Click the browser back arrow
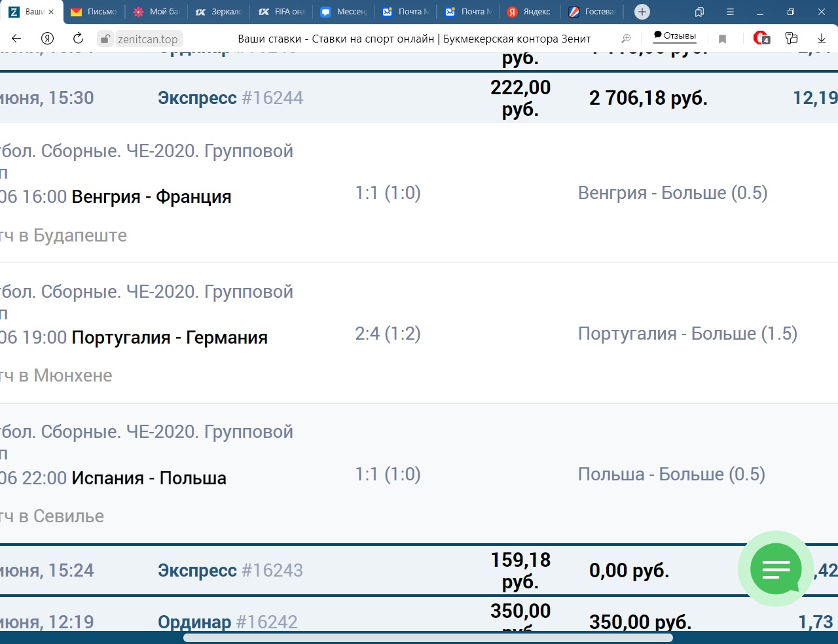This screenshot has height=644, width=838. pyautogui.click(x=17, y=39)
